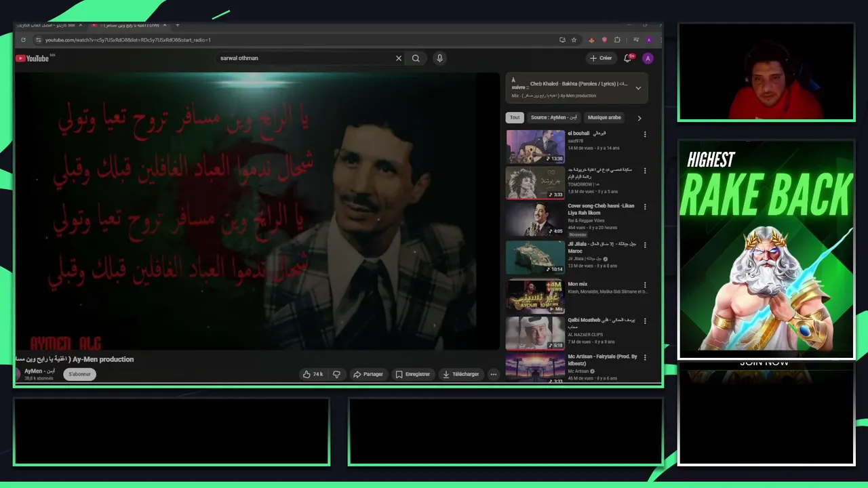This screenshot has height=488, width=868.
Task: Open options menu for the TOMORROW video
Action: coord(645,171)
